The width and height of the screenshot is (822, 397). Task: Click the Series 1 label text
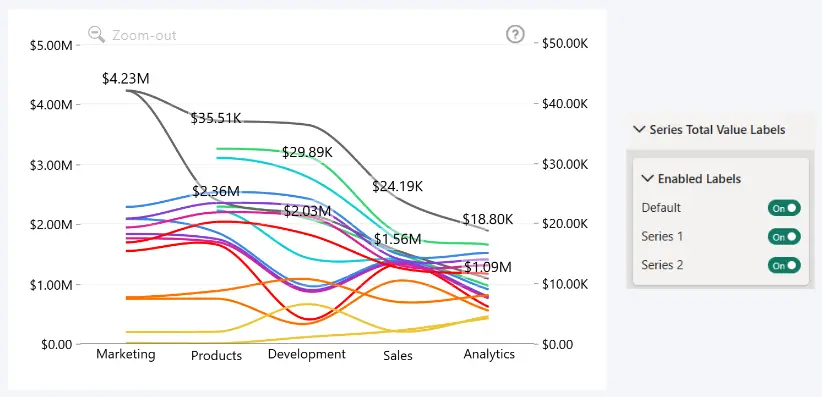click(x=662, y=237)
